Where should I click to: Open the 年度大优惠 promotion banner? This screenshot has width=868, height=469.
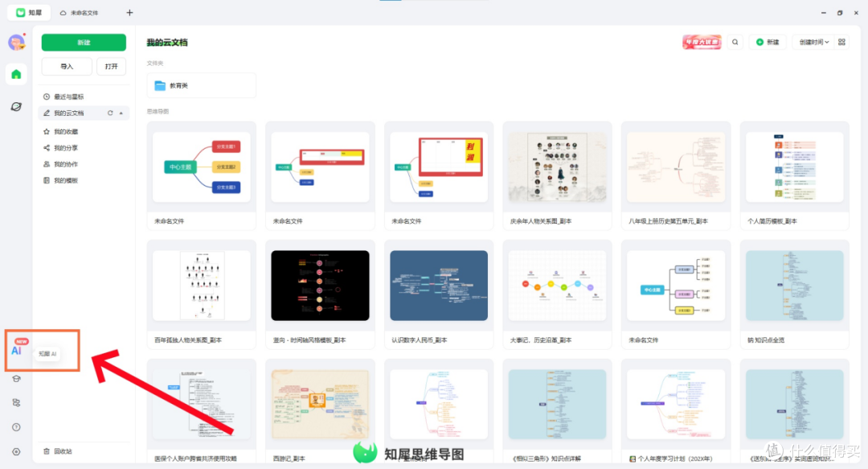coord(702,42)
